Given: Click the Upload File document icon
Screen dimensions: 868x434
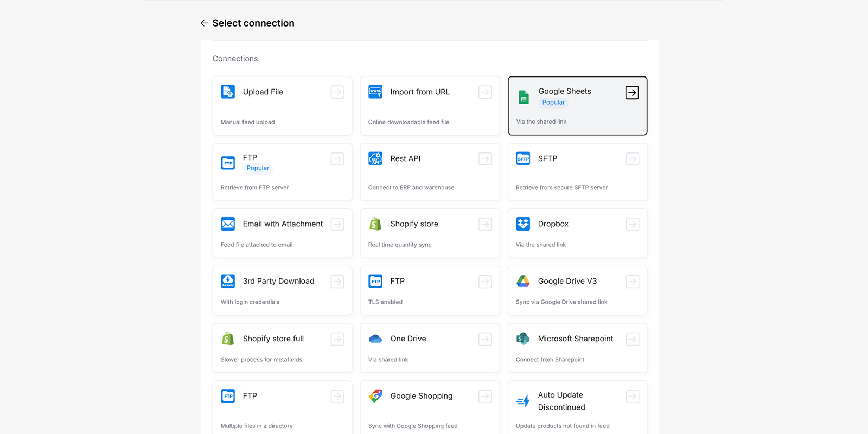Looking at the screenshot, I should click(x=228, y=92).
